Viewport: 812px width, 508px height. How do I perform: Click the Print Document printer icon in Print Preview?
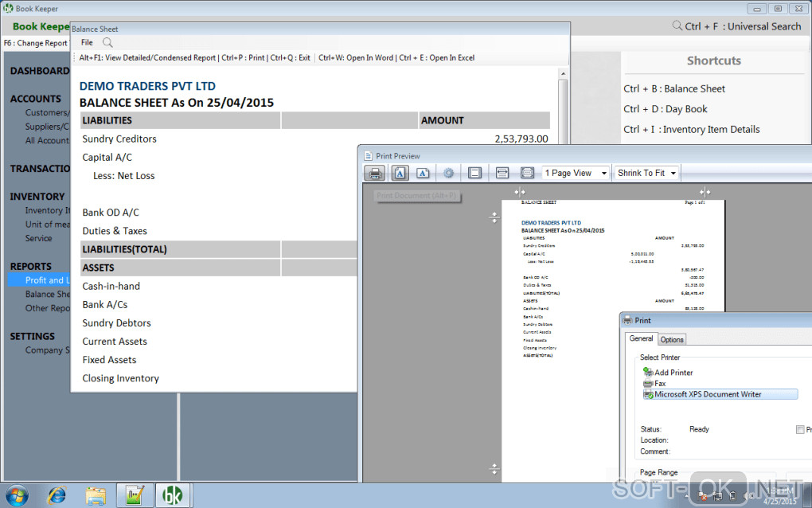pos(374,173)
